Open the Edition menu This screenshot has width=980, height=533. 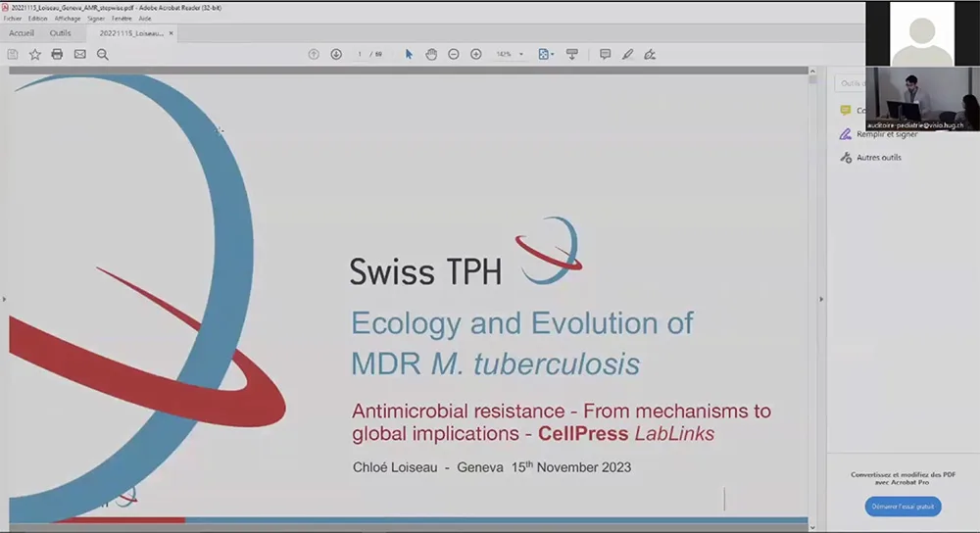point(37,19)
